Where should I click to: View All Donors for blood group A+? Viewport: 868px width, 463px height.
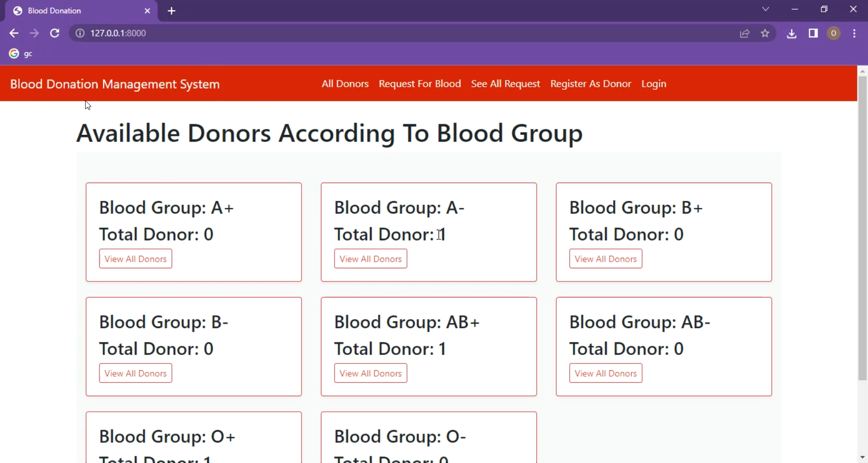click(x=135, y=259)
